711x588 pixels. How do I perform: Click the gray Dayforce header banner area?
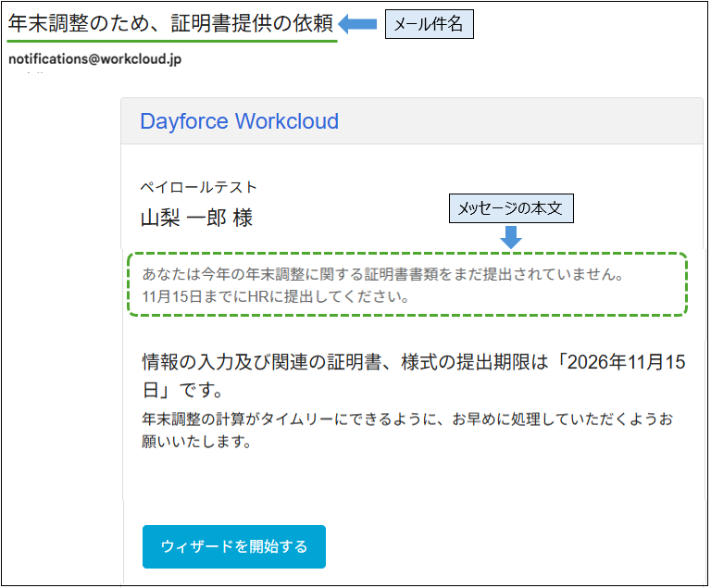point(412,121)
